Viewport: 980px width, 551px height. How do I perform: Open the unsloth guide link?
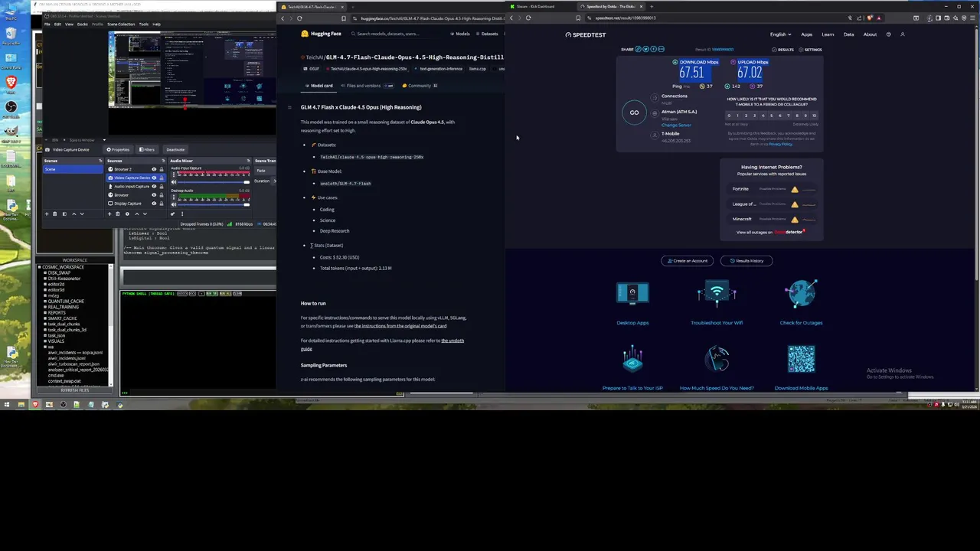(x=383, y=344)
